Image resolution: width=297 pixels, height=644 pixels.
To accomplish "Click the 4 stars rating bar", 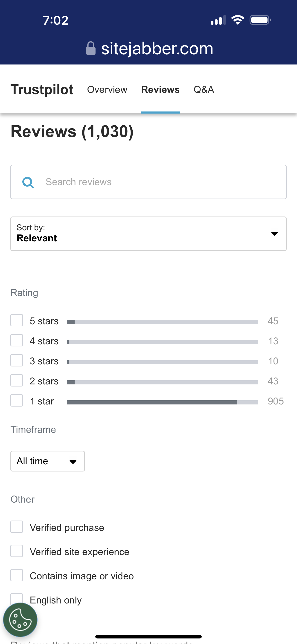I will click(x=163, y=342).
